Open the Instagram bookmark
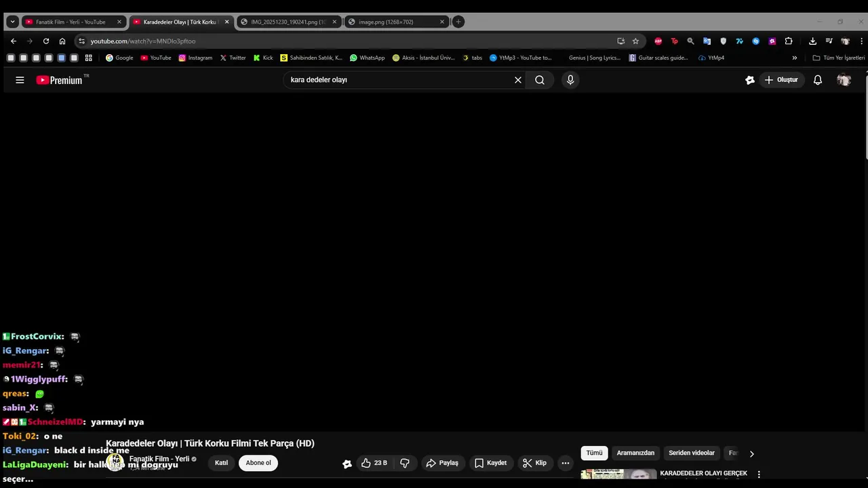 pos(195,58)
